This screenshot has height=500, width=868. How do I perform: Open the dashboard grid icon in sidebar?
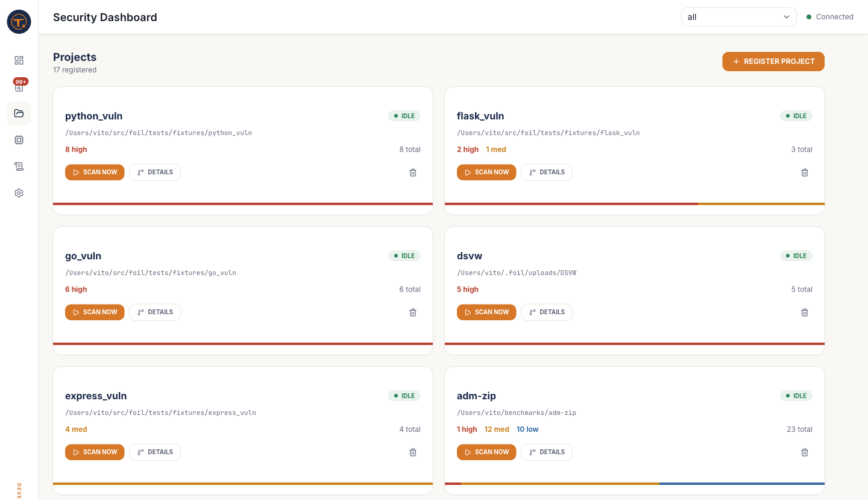[x=19, y=60]
